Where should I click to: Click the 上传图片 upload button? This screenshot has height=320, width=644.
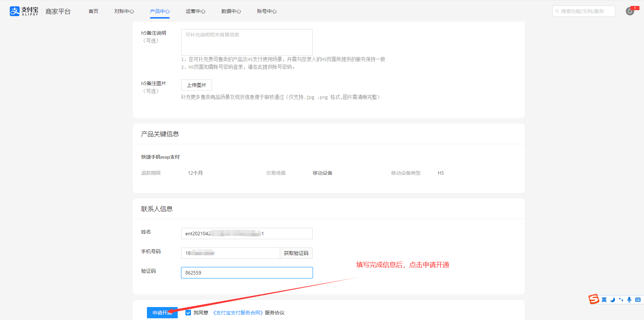click(196, 85)
